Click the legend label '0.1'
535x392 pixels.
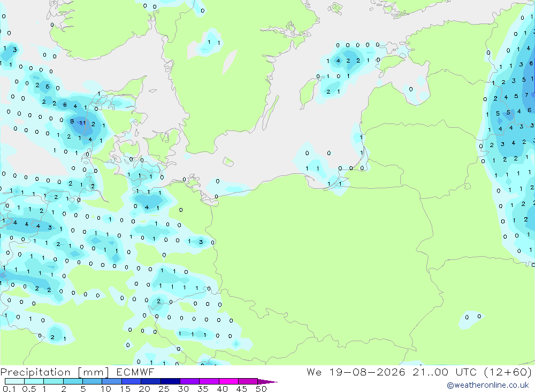(9, 389)
